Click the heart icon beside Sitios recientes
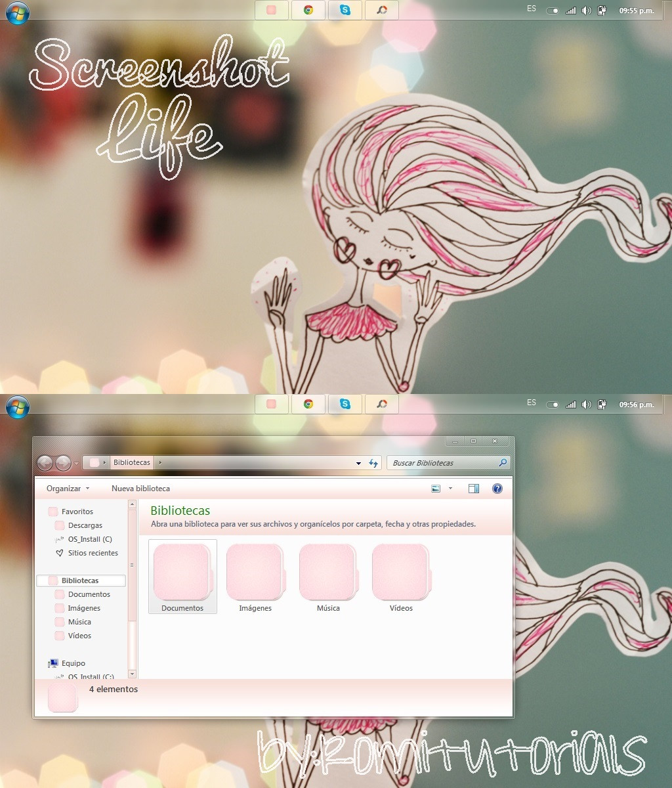This screenshot has height=788, width=672. coord(59,553)
